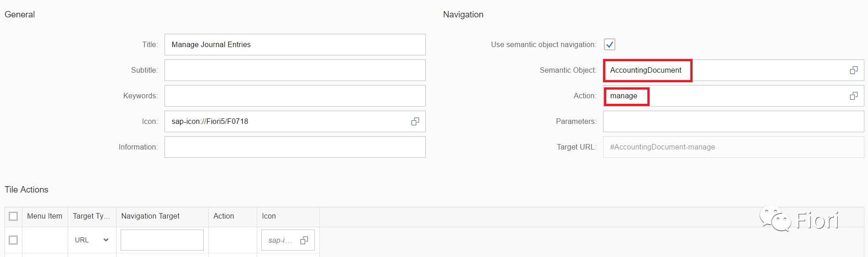Image resolution: width=868 pixels, height=257 pixels.
Task: Click the sap-icon Icon text field
Action: 280,240
